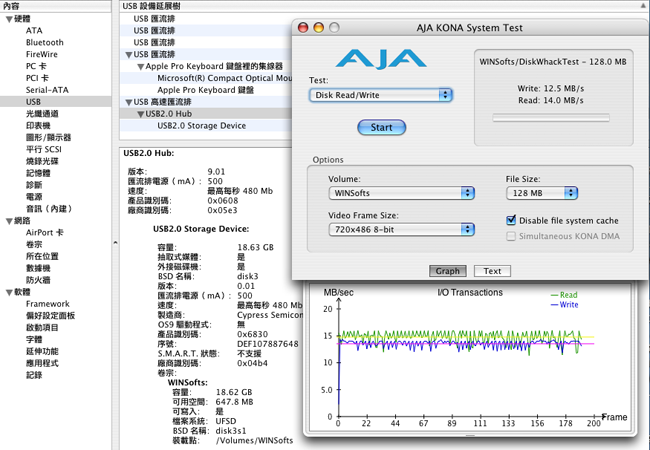
Task: Collapse the USB2.0 Hub tree node
Action: click(141, 114)
